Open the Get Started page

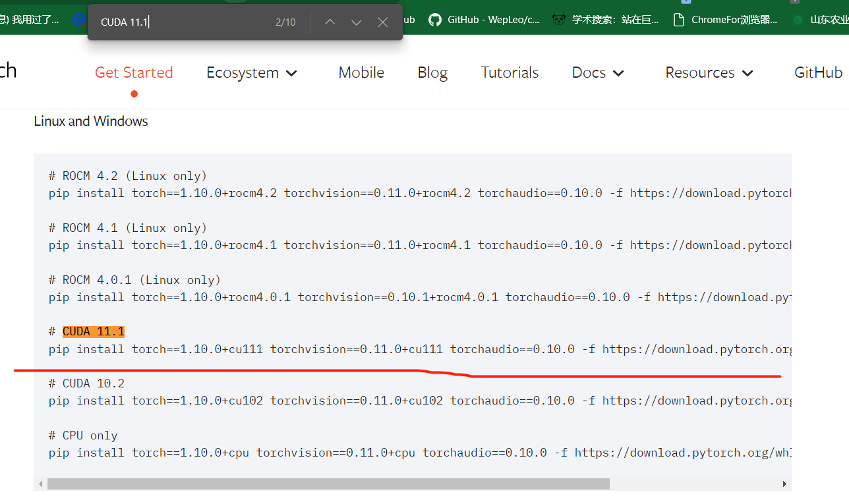(134, 72)
